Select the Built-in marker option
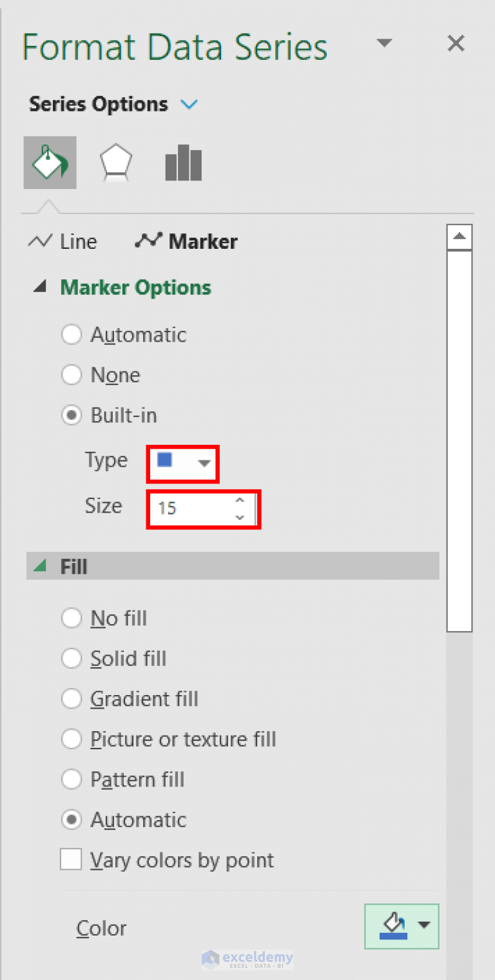Viewport: 495px width, 980px height. [x=72, y=415]
